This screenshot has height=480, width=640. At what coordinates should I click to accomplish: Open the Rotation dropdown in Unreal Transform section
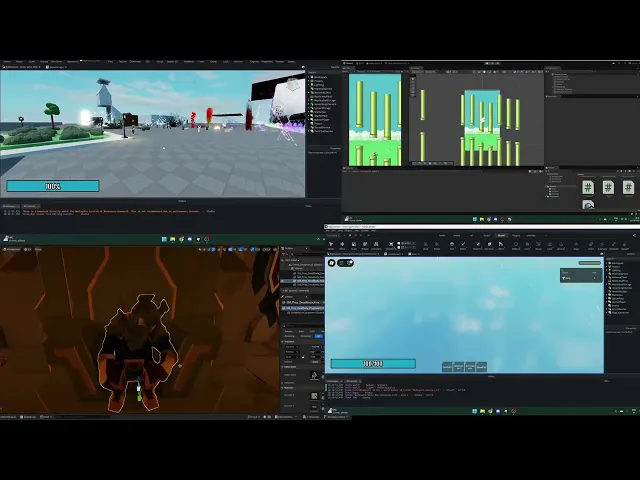[292, 352]
